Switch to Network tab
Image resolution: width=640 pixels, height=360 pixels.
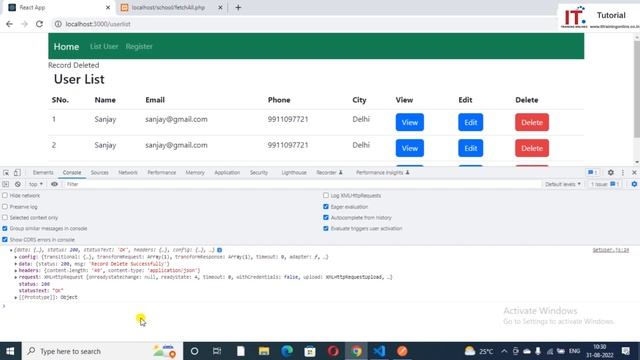click(x=128, y=173)
